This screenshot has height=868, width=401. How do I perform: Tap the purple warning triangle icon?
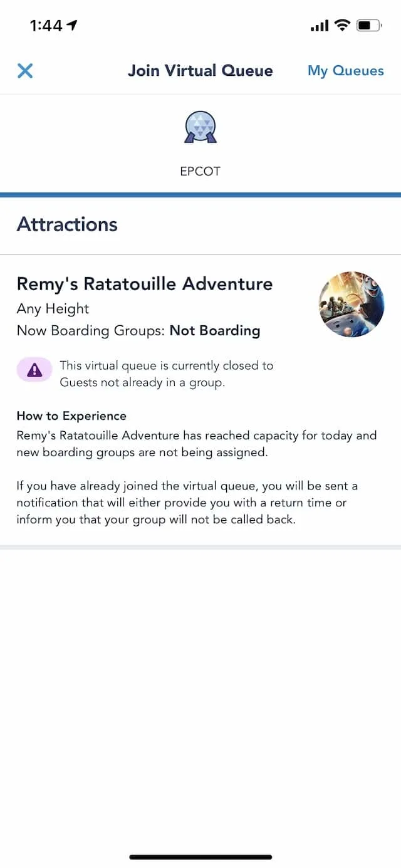[x=34, y=370]
